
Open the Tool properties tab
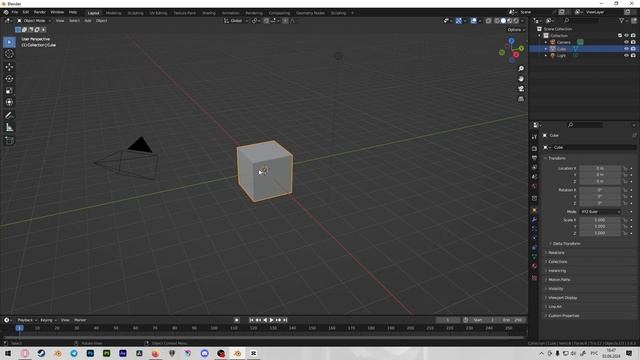pos(534,137)
